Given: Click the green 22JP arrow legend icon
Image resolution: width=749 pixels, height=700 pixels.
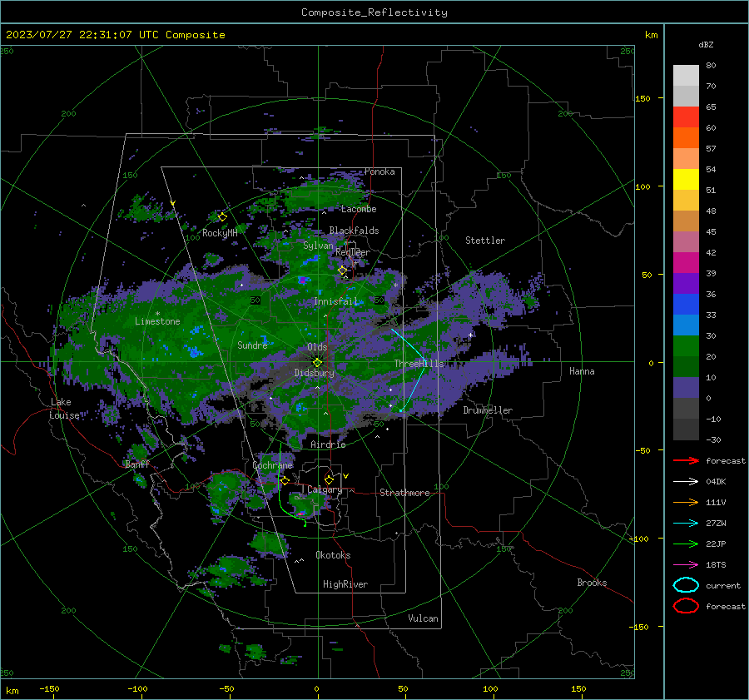Looking at the screenshot, I should (686, 544).
